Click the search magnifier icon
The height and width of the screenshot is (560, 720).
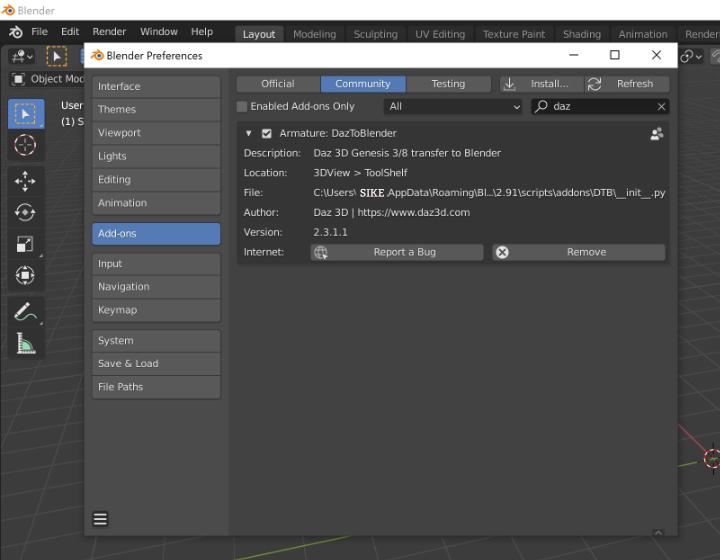(x=541, y=106)
